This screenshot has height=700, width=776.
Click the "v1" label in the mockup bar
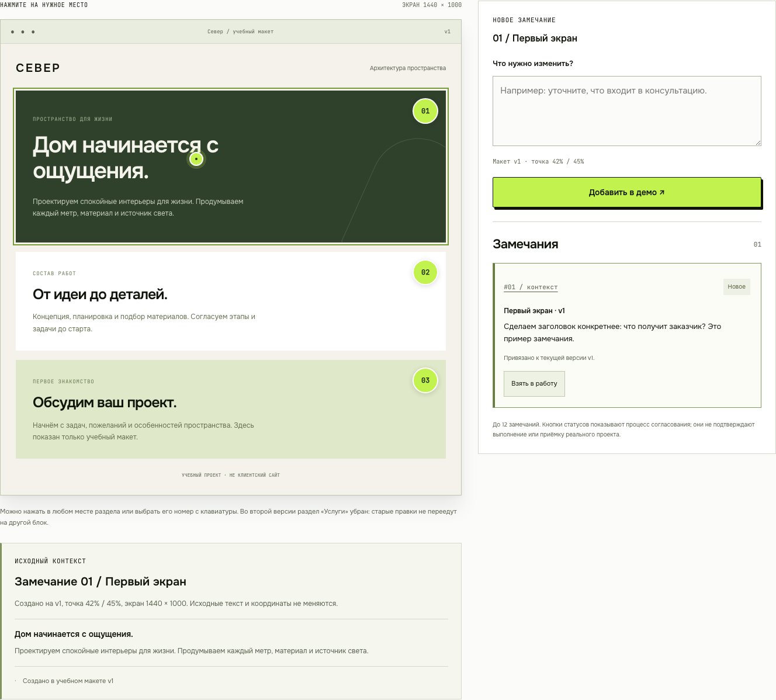coord(448,32)
